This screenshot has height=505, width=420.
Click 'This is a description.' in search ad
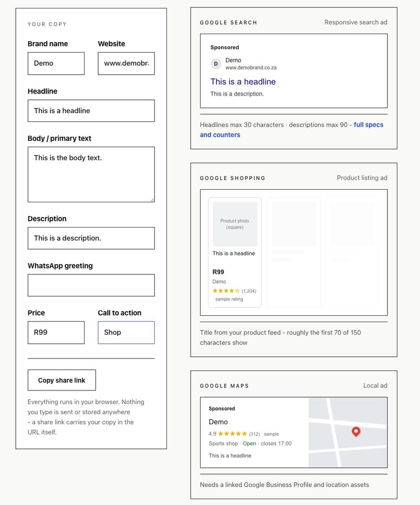[237, 94]
